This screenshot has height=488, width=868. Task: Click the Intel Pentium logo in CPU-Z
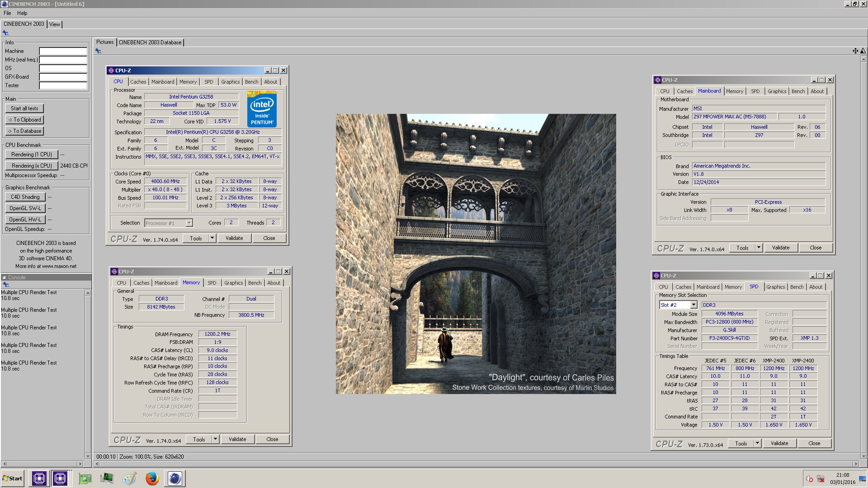[262, 109]
